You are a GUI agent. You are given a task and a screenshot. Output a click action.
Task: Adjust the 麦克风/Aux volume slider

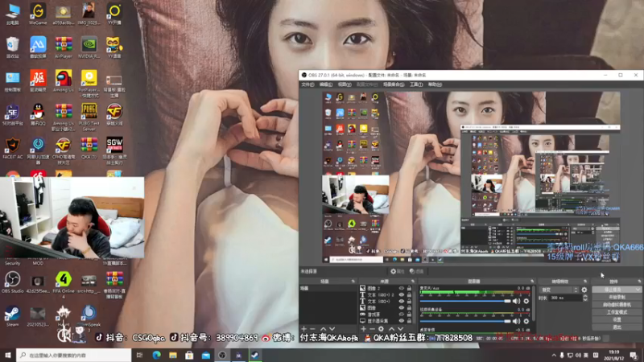tap(465, 301)
